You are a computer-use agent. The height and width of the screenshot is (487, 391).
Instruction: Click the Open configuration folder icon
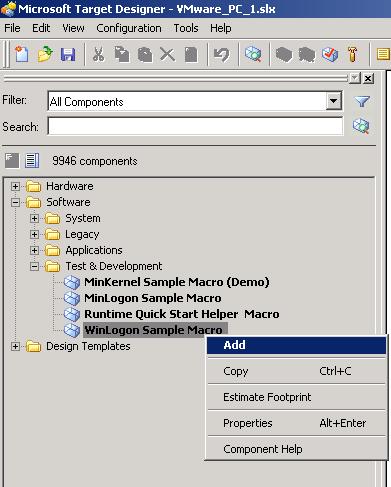pos(45,54)
